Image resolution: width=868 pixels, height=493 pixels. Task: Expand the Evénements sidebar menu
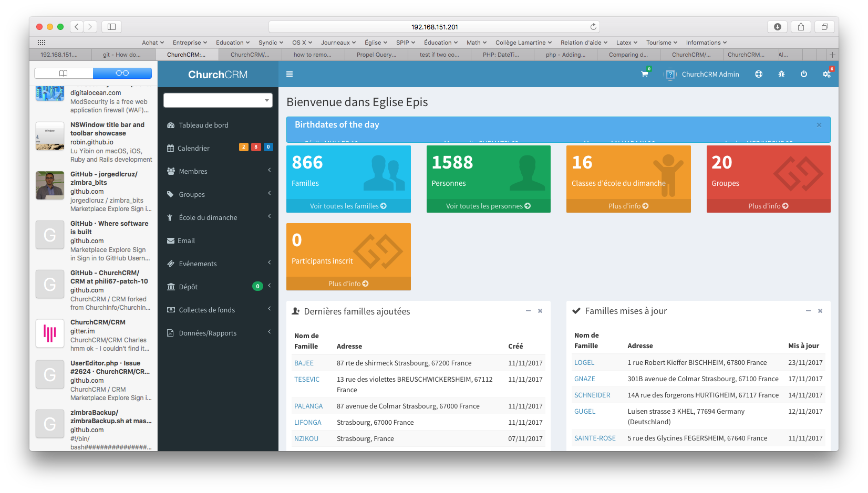tap(218, 264)
